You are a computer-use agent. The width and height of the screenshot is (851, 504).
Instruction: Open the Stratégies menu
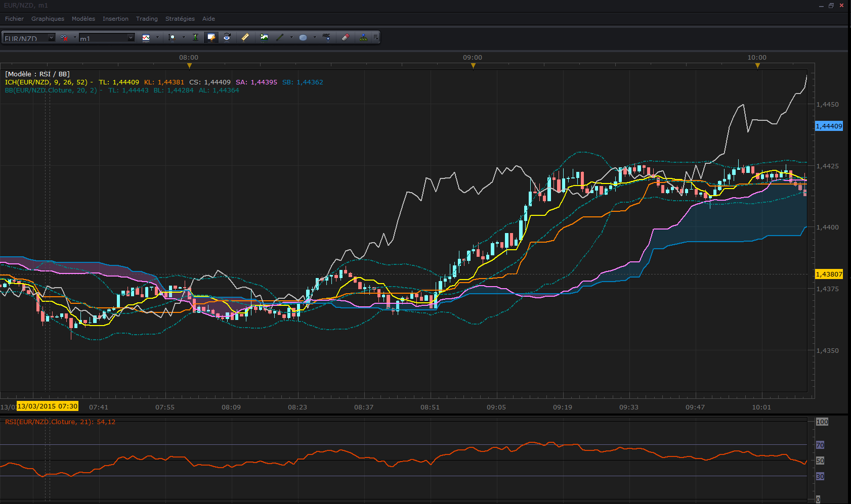point(180,19)
